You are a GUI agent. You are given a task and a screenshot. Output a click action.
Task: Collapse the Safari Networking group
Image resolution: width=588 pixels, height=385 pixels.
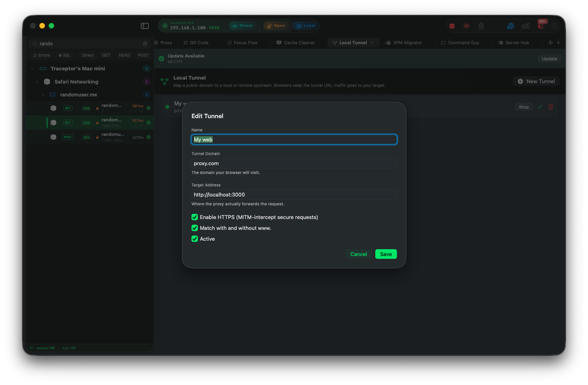[x=37, y=82]
